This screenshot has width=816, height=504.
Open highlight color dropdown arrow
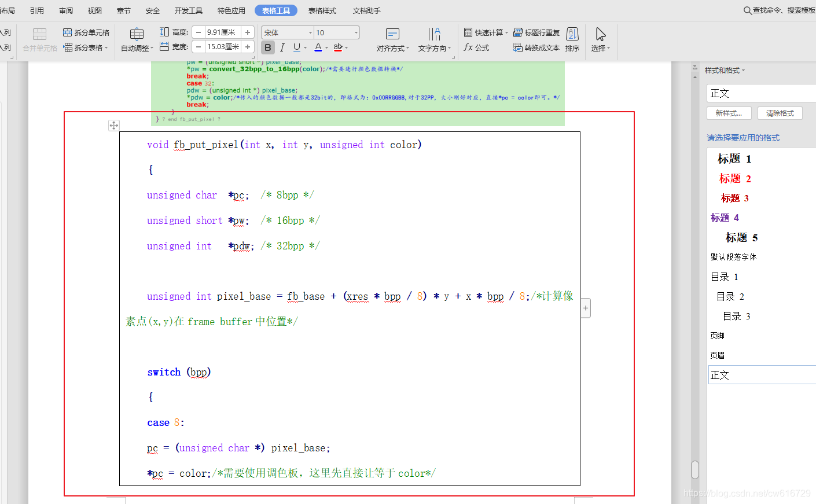pos(346,47)
